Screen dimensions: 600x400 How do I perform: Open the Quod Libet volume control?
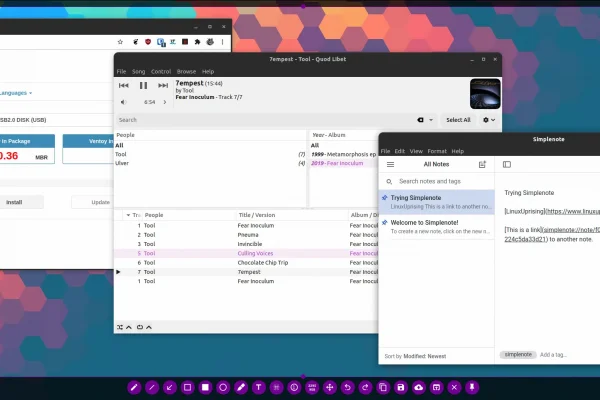click(x=123, y=102)
